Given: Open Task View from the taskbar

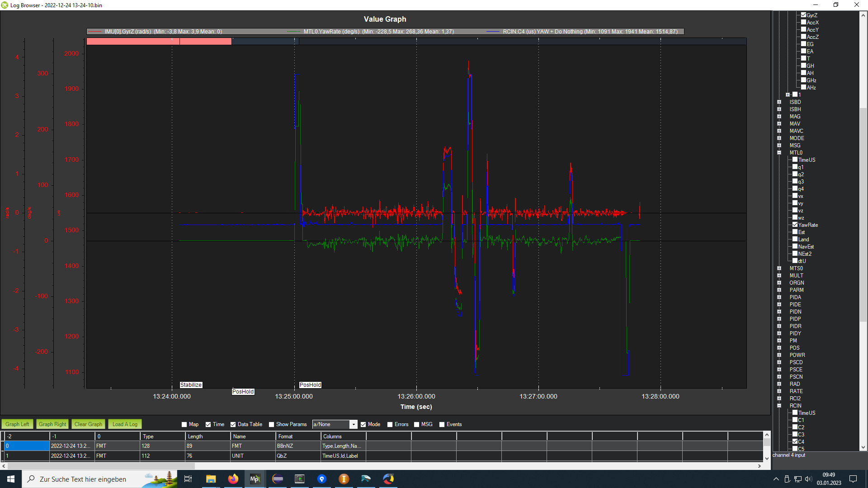Looking at the screenshot, I should [188, 479].
